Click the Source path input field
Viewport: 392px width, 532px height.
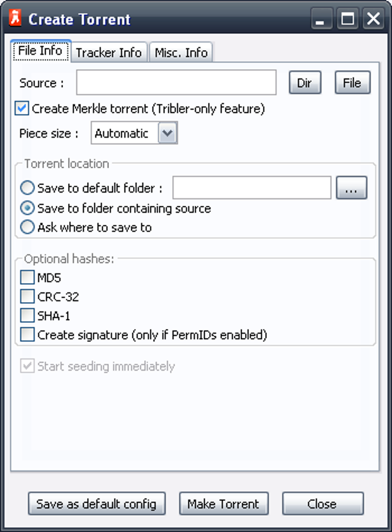point(176,83)
